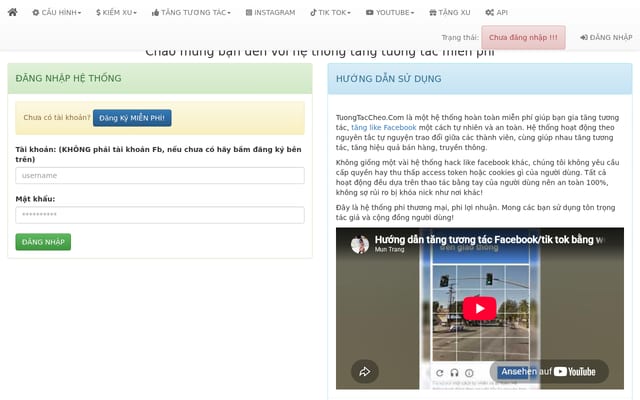The width and height of the screenshot is (640, 400).
Task: Play the YouTube tutorial video
Action: pyautogui.click(x=480, y=308)
